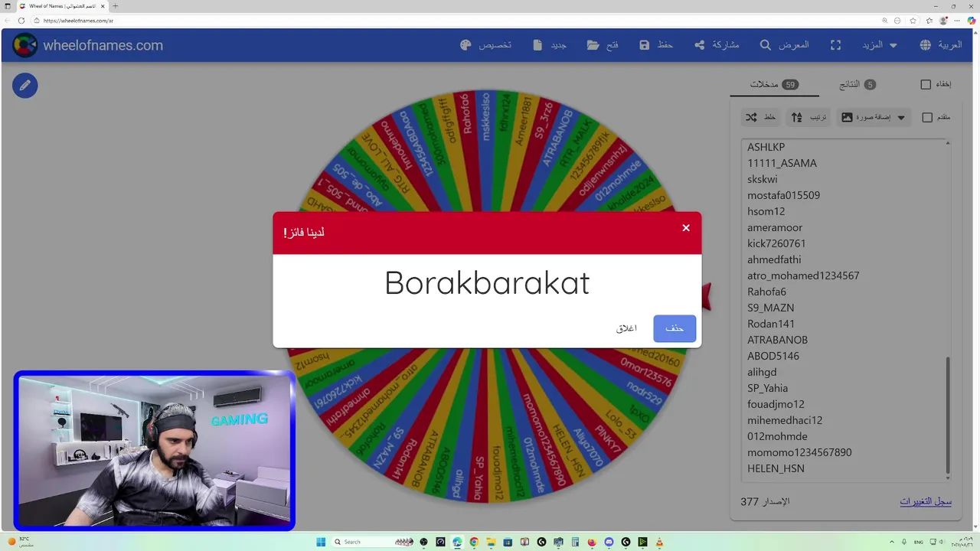Save the wheel with حفظ
The width and height of the screenshot is (980, 551).
coord(655,45)
